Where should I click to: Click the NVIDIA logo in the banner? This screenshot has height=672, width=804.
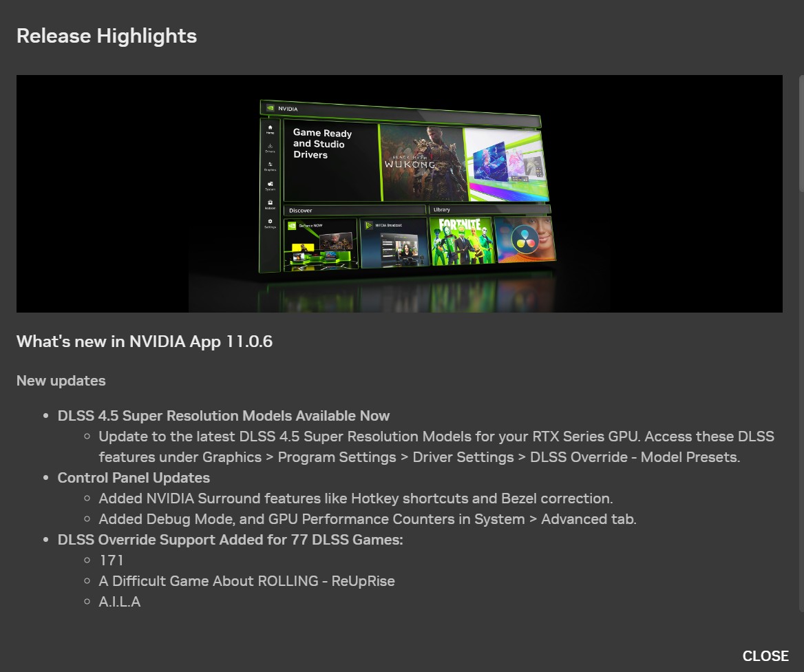[270, 108]
